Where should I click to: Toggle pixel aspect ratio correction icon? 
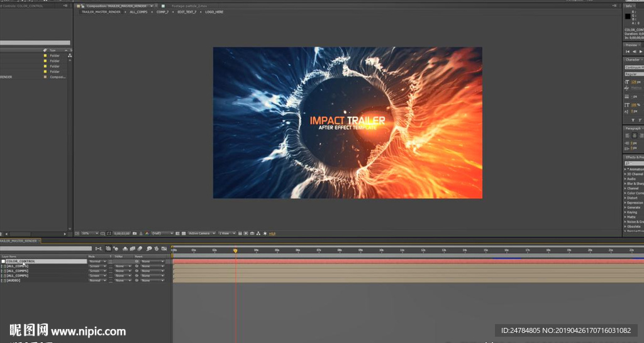coord(240,233)
